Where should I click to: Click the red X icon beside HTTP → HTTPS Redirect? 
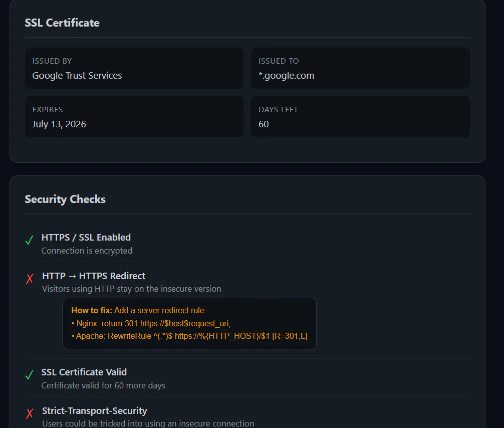[30, 279]
